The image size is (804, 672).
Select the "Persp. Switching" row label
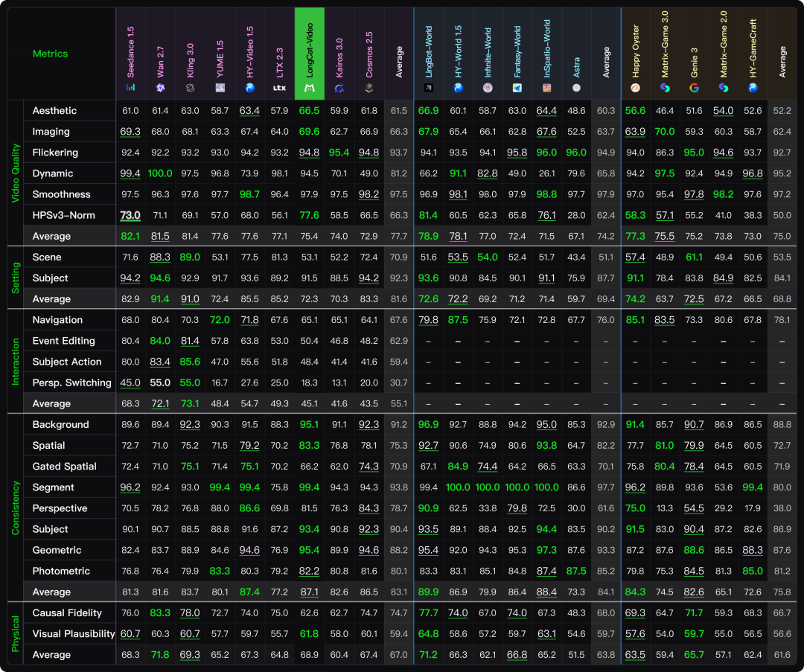pos(71,383)
